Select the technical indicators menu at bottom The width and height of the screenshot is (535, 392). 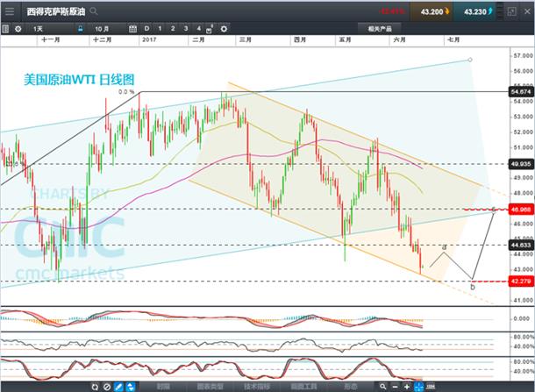pyautogui.click(x=257, y=387)
